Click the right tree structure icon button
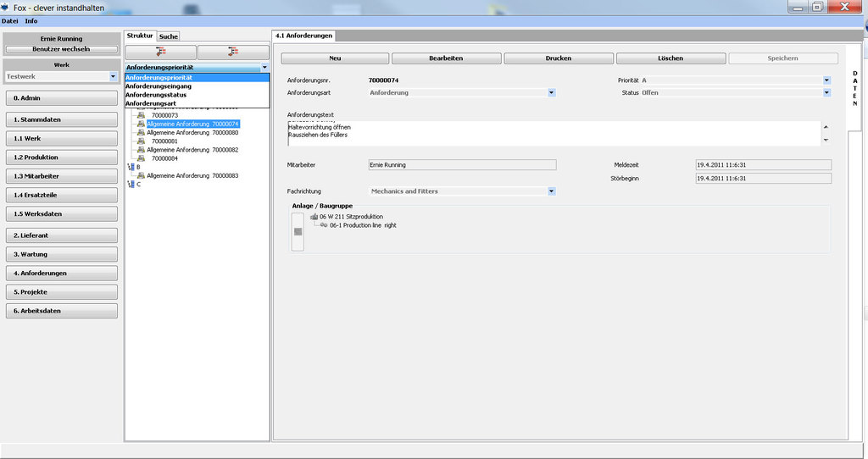868x459 pixels. [233, 52]
